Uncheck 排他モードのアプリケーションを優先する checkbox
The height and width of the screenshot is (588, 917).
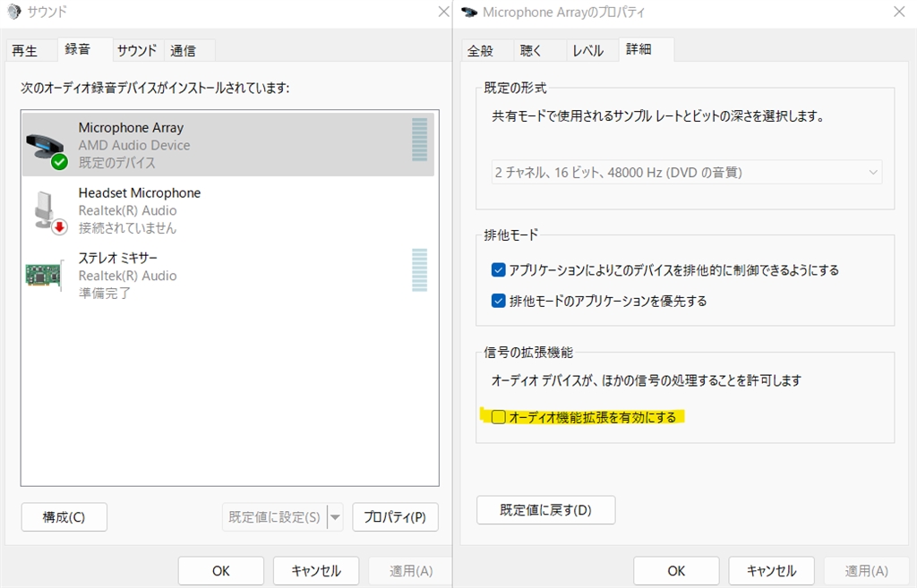pyautogui.click(x=499, y=301)
